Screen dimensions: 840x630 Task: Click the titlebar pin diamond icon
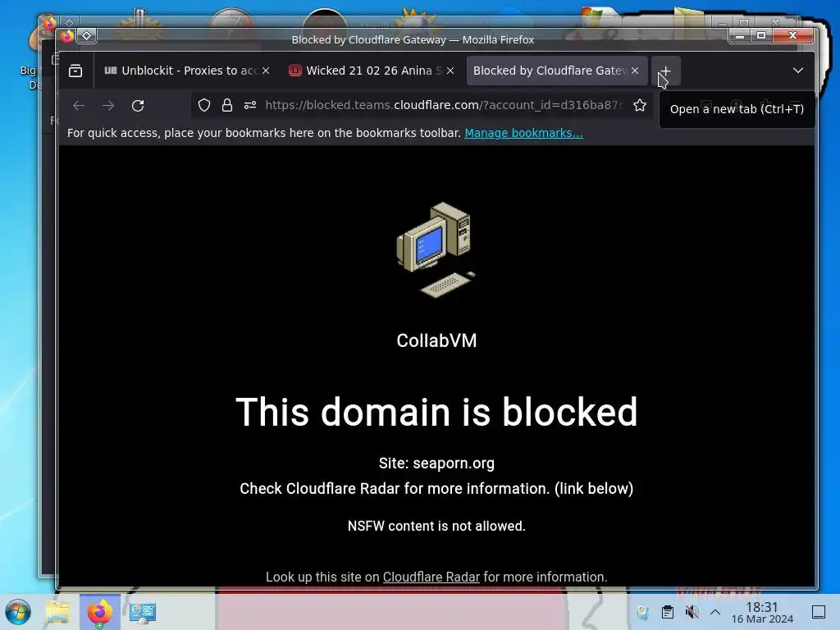pyautogui.click(x=87, y=36)
